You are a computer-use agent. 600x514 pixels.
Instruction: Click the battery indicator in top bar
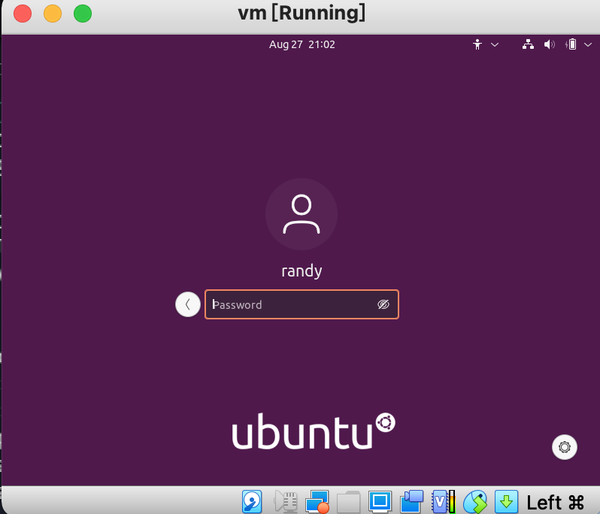[571, 45]
